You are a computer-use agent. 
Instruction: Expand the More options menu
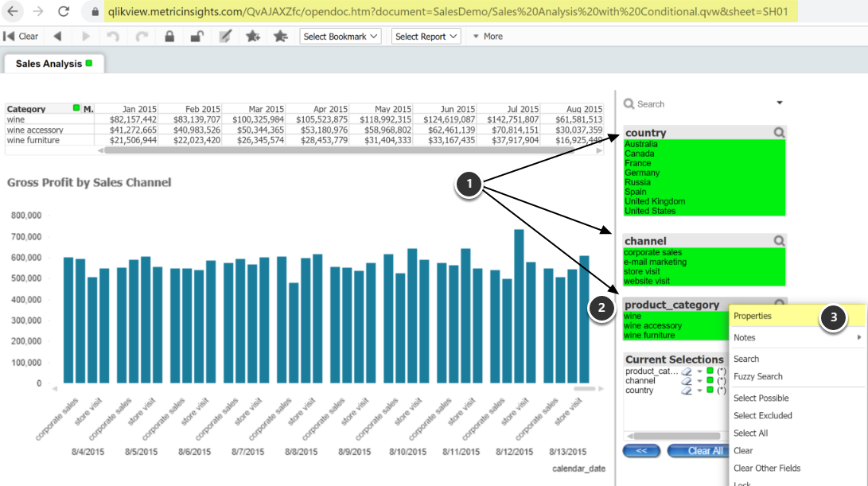486,36
